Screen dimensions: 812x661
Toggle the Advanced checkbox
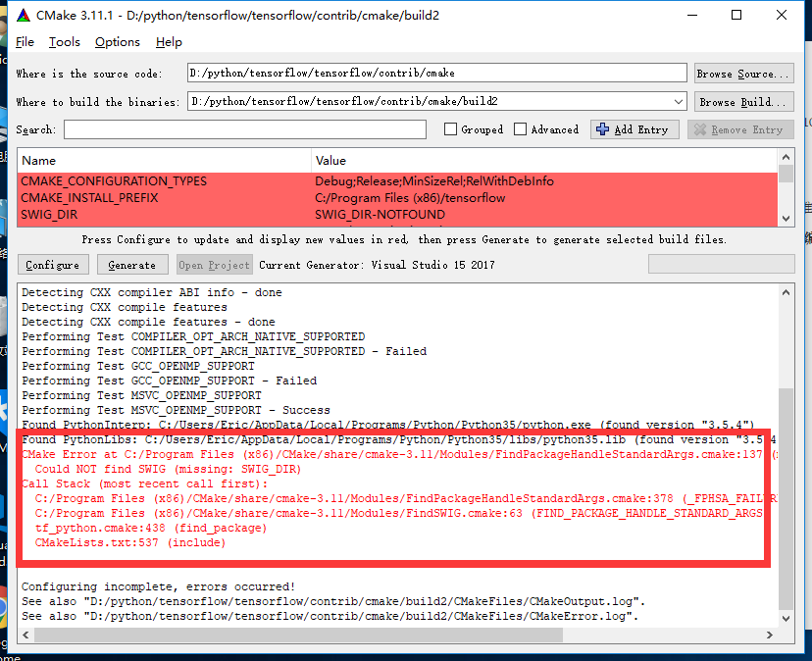click(521, 129)
